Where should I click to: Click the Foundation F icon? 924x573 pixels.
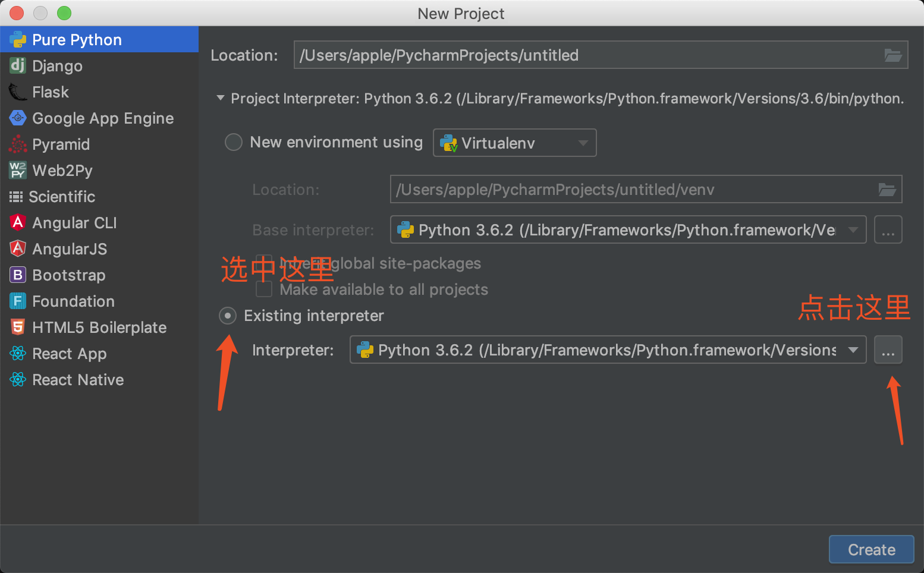tap(18, 301)
